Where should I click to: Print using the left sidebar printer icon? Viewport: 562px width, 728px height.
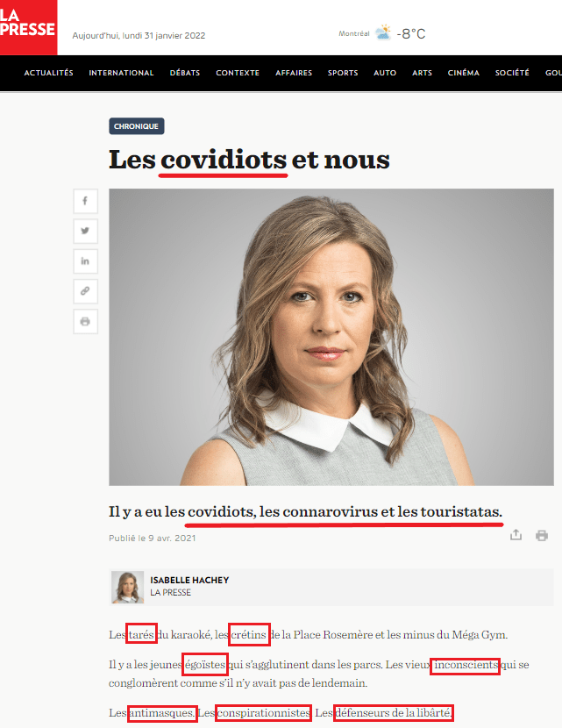(85, 321)
